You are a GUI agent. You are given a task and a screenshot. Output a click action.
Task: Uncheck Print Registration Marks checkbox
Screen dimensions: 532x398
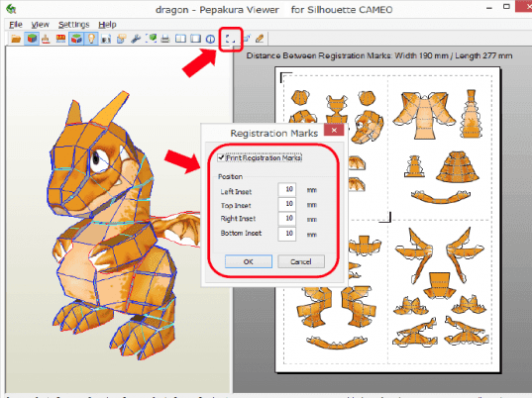pyautogui.click(x=221, y=157)
